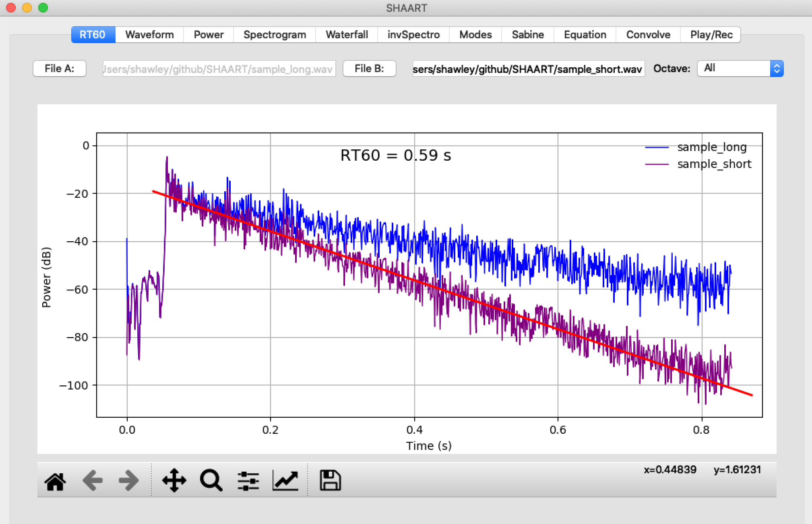Click the 0.8 x-axis tick label
The width and height of the screenshot is (812, 524).
tap(701, 430)
